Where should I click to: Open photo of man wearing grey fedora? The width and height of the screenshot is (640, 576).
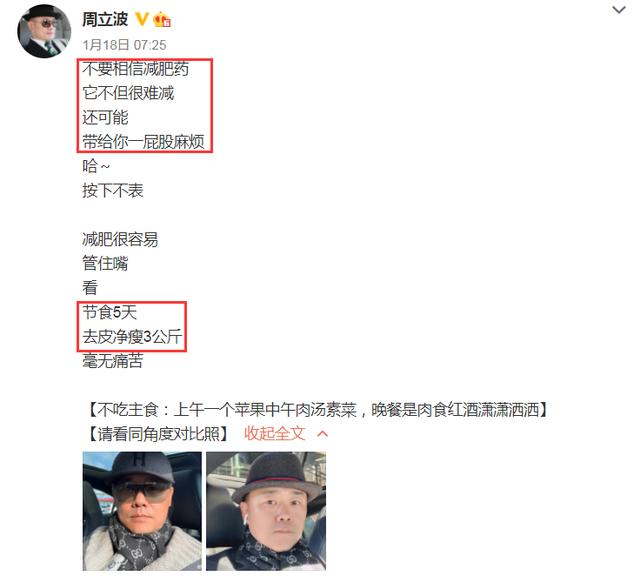266,511
